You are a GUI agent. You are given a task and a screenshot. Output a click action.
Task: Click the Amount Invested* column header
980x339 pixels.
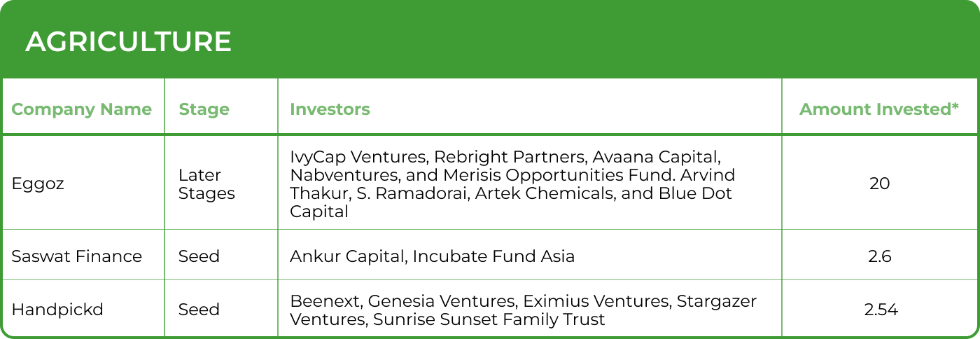pos(879,109)
